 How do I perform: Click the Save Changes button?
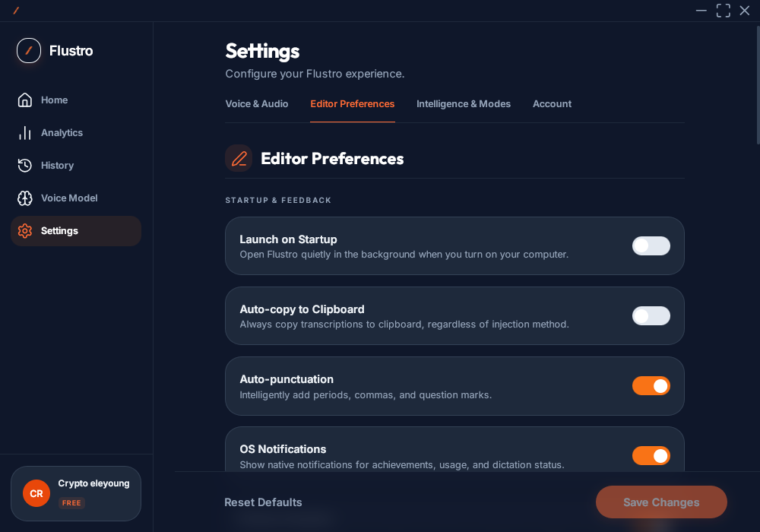[661, 502]
